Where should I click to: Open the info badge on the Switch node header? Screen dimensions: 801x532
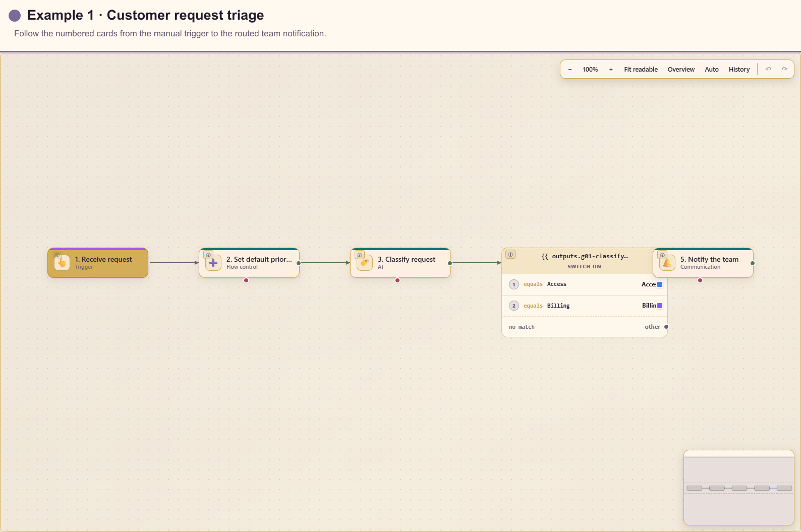tap(510, 255)
